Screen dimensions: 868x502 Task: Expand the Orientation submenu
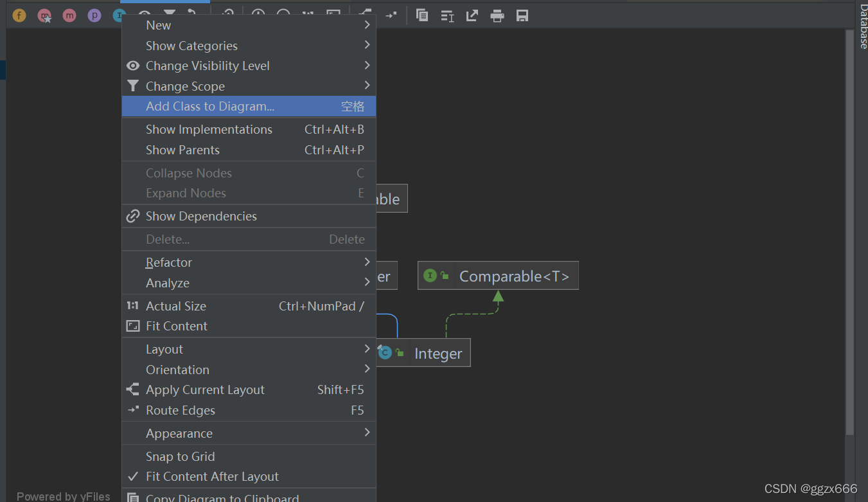coord(249,370)
